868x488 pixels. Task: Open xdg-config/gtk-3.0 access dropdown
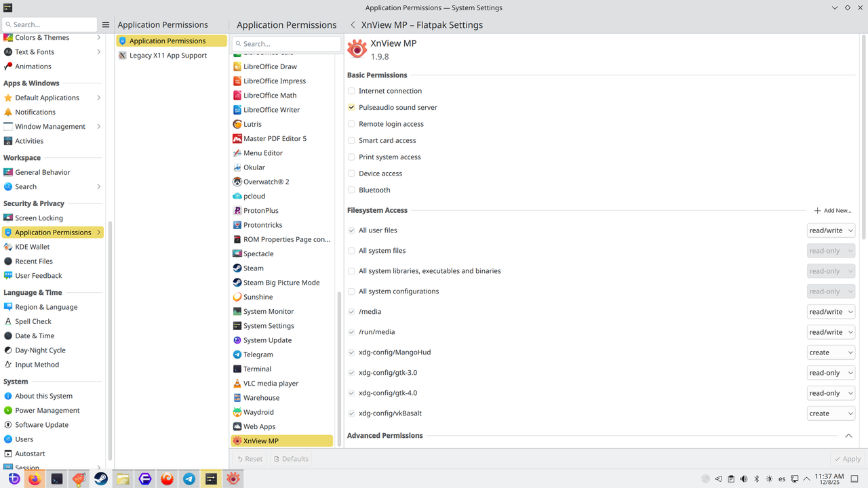[831, 373]
